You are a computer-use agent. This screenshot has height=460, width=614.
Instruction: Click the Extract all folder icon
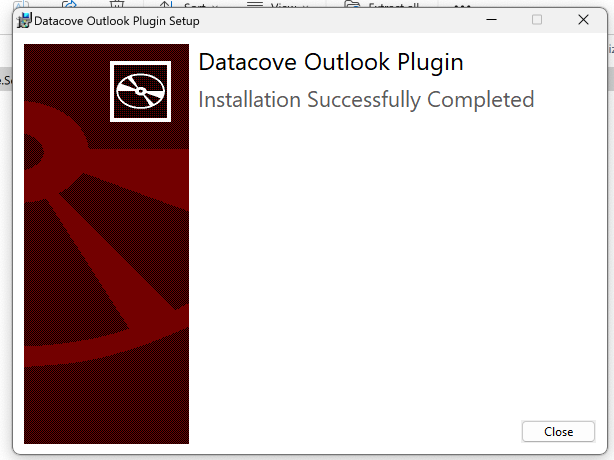click(351, 4)
